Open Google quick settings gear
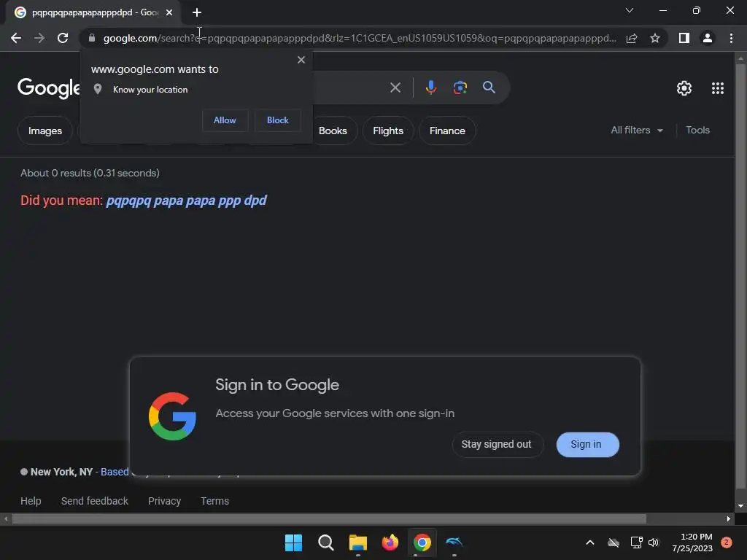Image resolution: width=747 pixels, height=560 pixels. click(684, 88)
